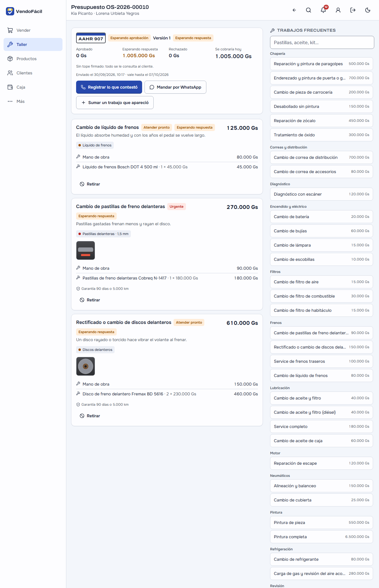Open user profile icon
The image size is (379, 588).
[338, 10]
